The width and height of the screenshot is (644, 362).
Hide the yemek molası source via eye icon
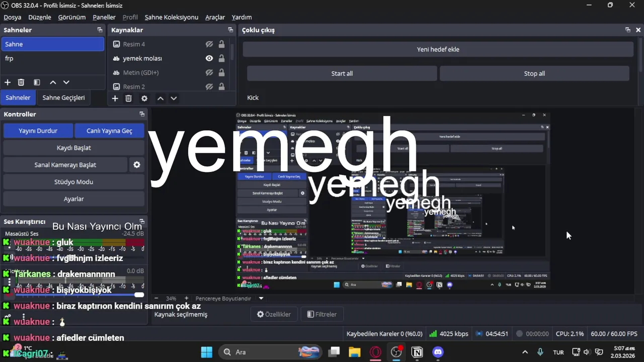(x=209, y=58)
